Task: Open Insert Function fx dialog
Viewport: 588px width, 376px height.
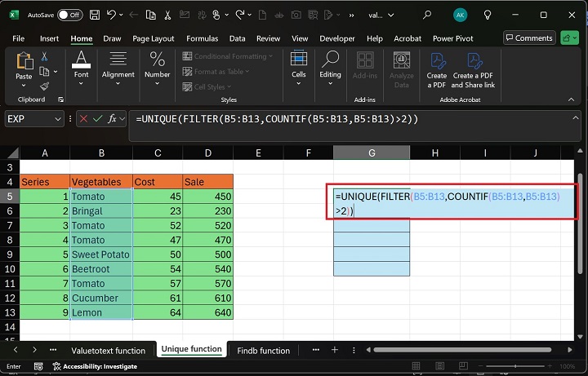Action: (114, 119)
